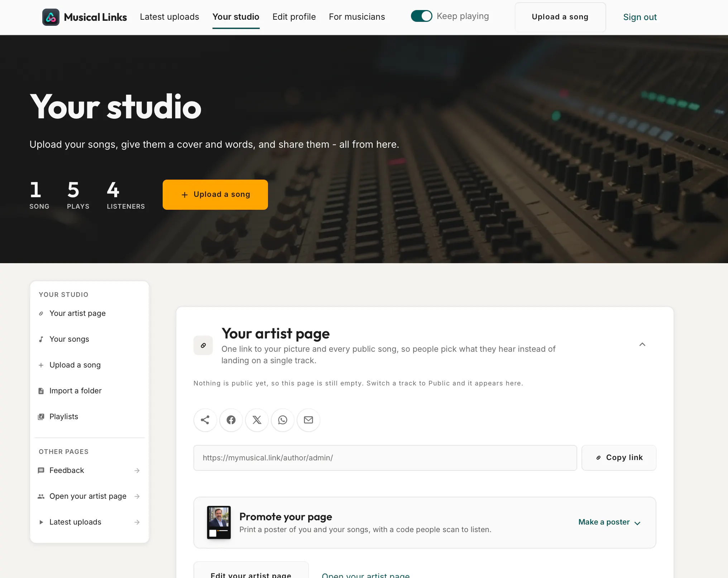Screen dimensions: 728x578
Task: Click the Promote your page heading
Action: [x=286, y=517]
